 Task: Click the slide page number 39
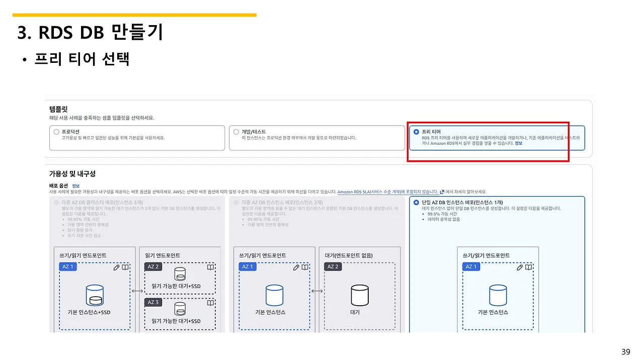click(x=626, y=351)
